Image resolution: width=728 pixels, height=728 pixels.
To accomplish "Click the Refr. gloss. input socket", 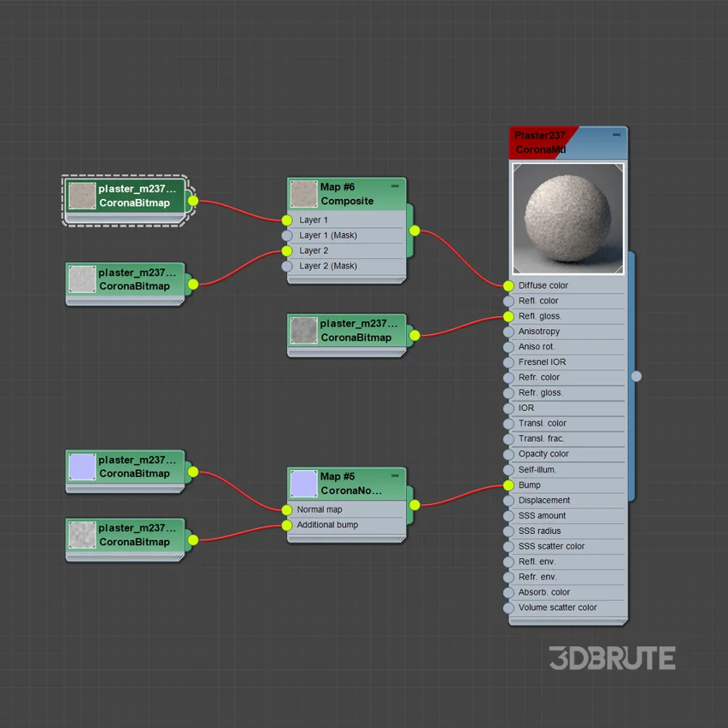I will click(x=509, y=393).
